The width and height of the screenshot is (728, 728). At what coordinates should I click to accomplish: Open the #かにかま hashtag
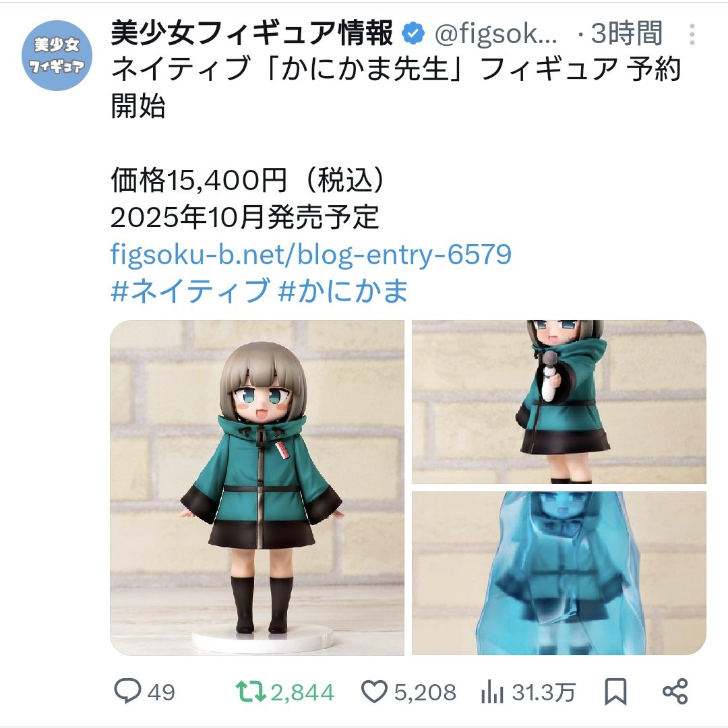coord(343,291)
